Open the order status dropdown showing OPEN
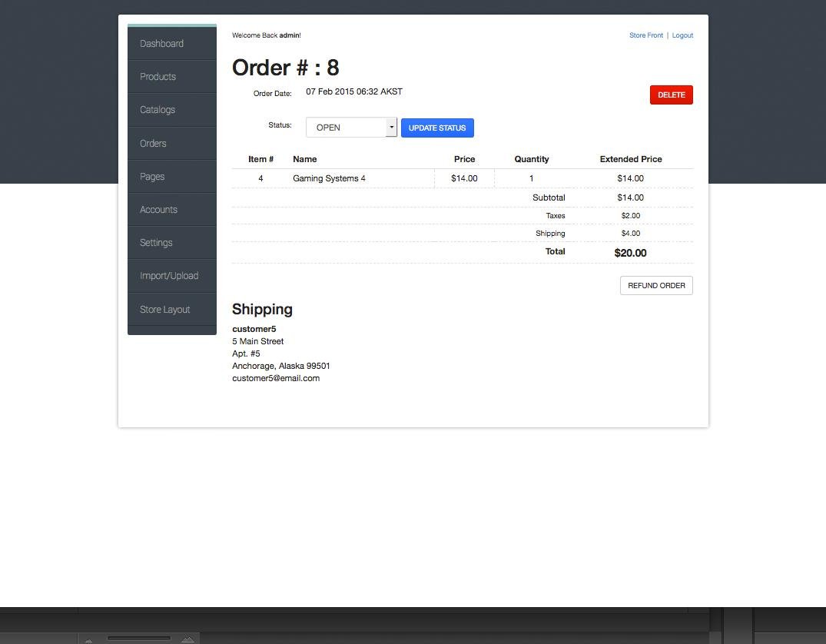 click(346, 128)
